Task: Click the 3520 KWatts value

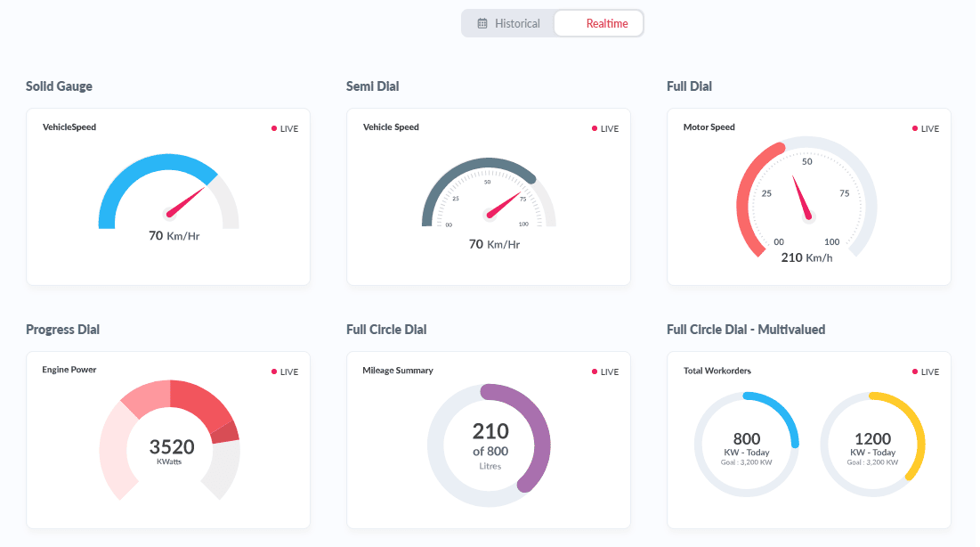Action: 171,451
